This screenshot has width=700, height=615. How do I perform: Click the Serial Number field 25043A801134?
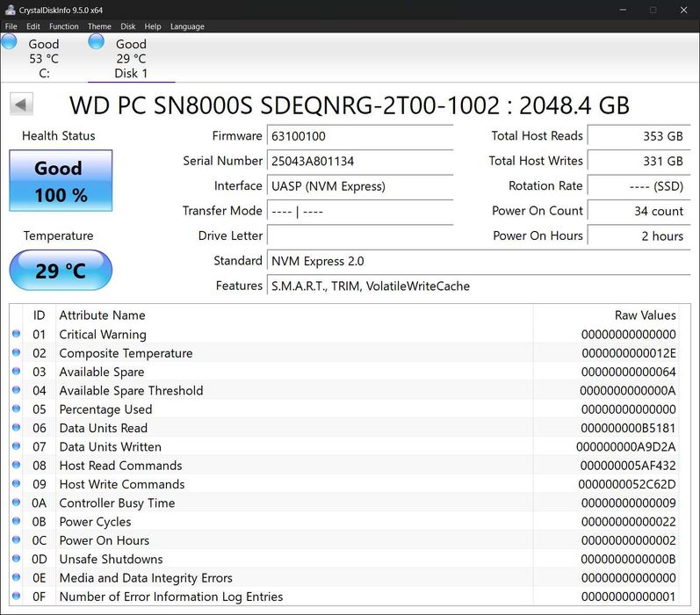pyautogui.click(x=360, y=161)
